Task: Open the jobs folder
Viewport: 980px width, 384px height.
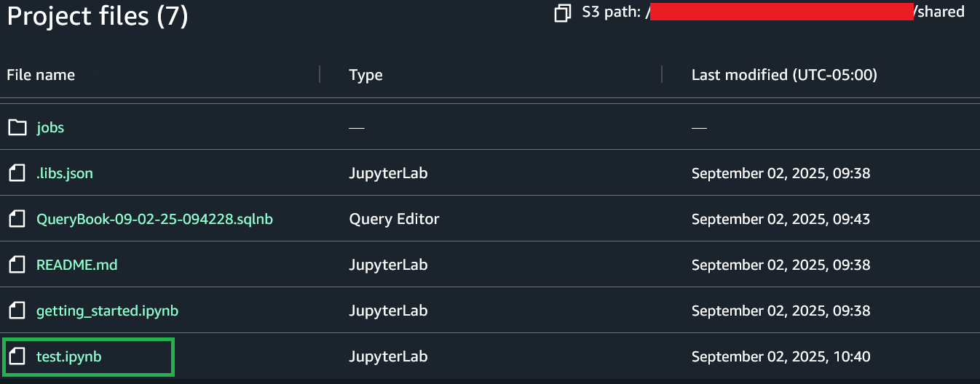Action: pyautogui.click(x=50, y=128)
